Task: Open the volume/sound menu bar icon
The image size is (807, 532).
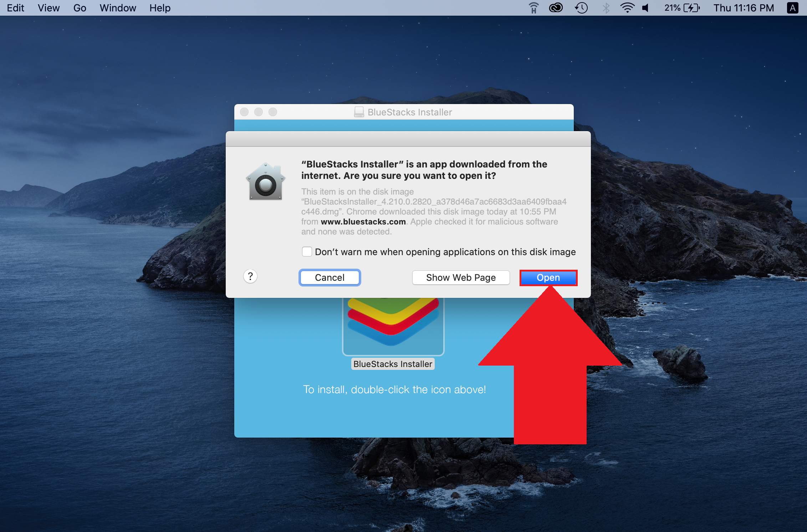Action: 647,8
